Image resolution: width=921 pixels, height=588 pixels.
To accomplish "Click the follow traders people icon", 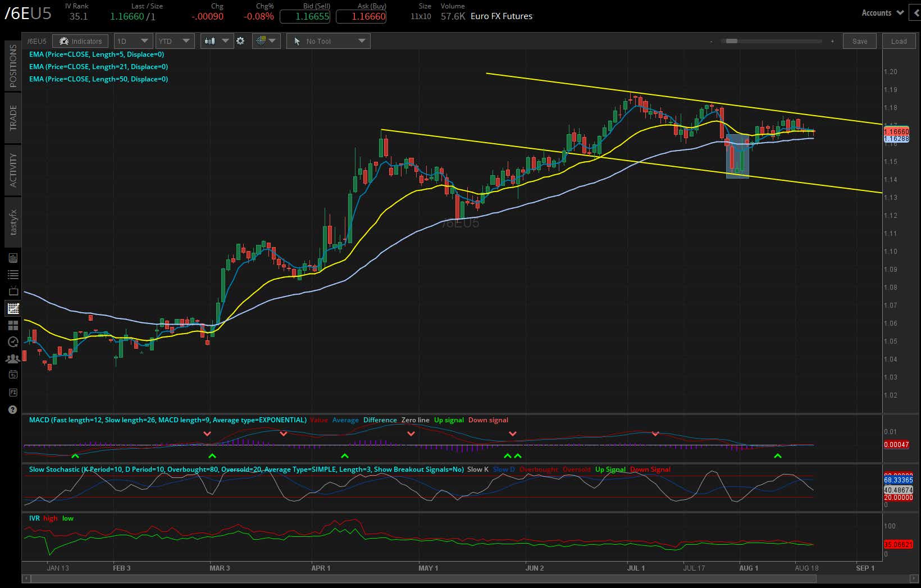I will coord(12,358).
